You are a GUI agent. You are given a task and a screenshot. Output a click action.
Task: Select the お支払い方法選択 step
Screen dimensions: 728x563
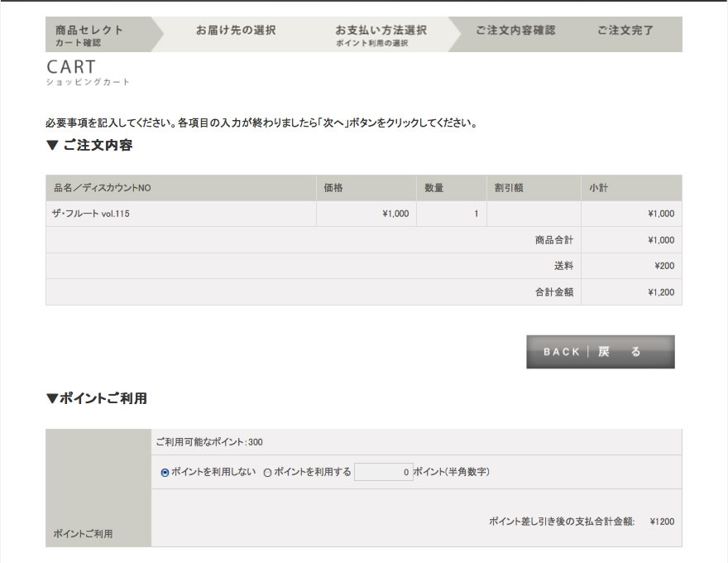[x=381, y=34]
